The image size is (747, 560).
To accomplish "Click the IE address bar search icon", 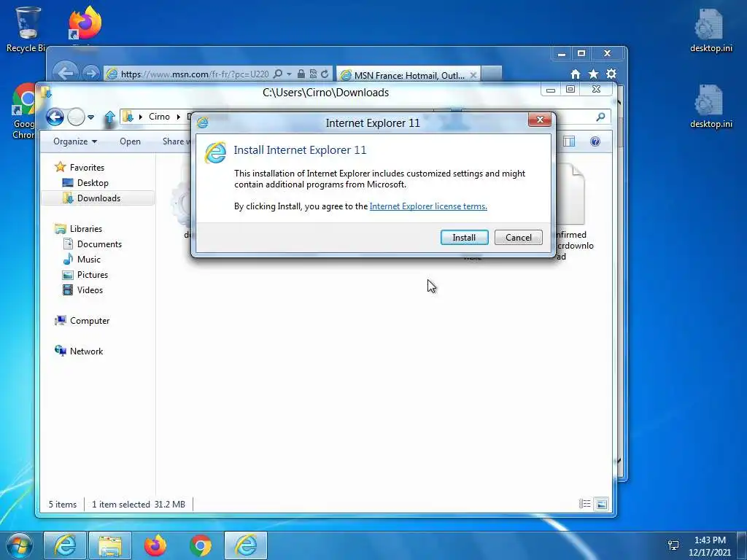I will [278, 74].
